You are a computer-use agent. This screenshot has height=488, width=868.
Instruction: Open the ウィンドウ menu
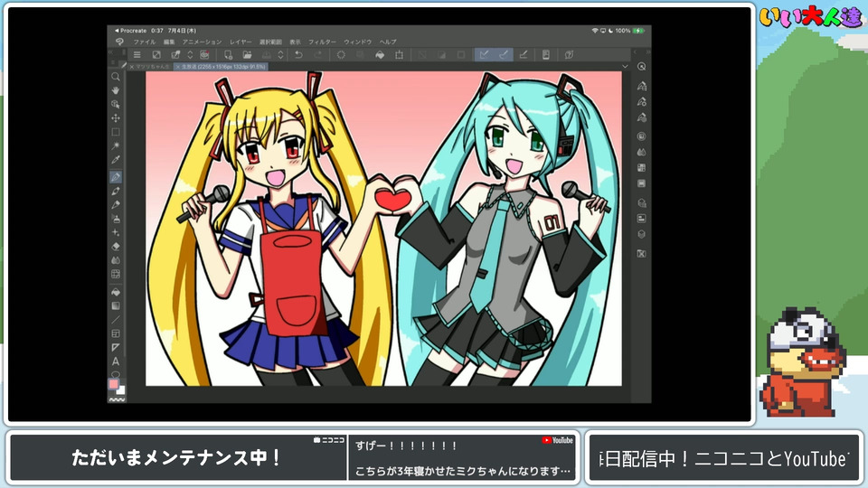coord(358,42)
